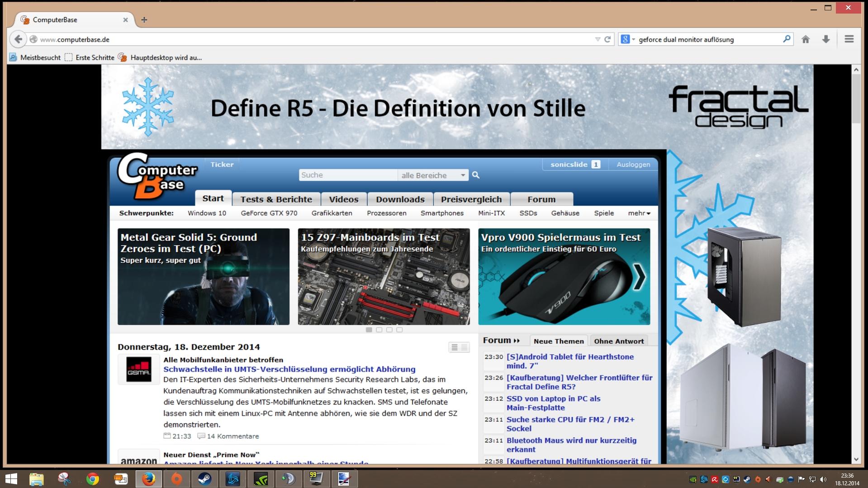Open Steam from the taskbar

(204, 479)
